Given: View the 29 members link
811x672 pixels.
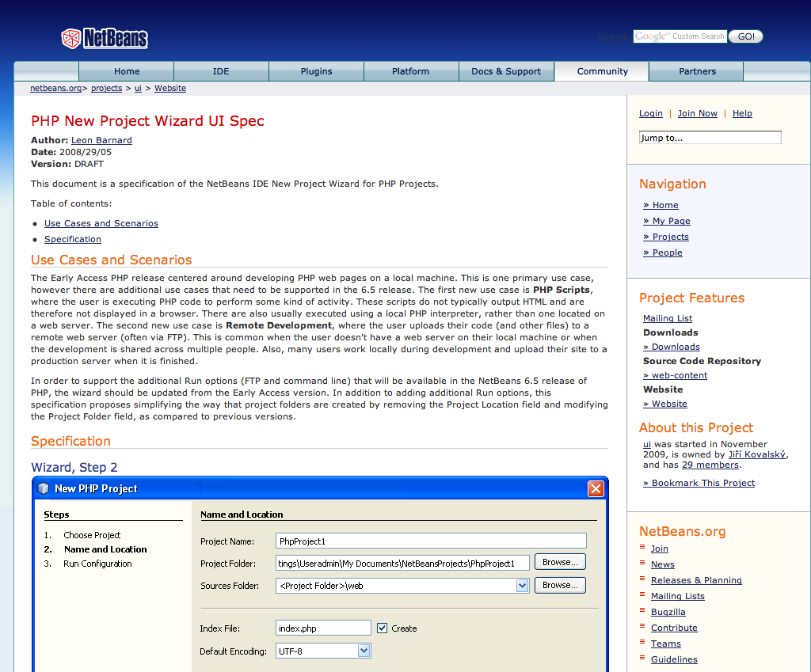Looking at the screenshot, I should coord(710,465).
